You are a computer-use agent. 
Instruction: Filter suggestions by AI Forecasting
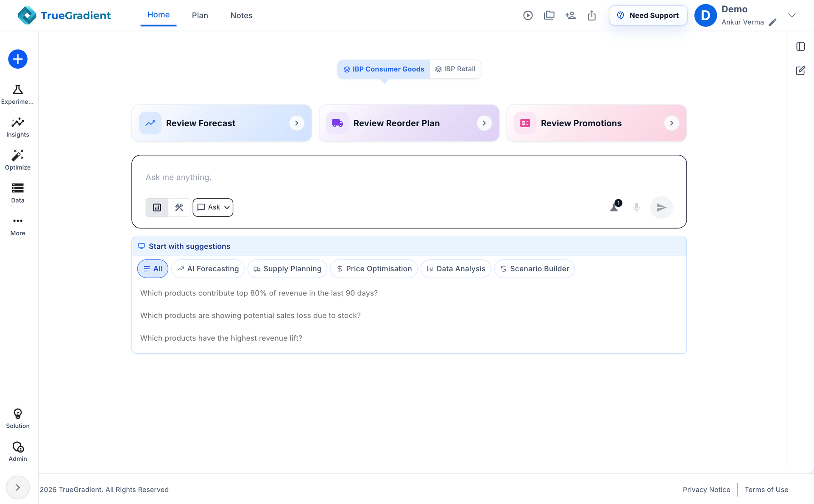tap(208, 269)
